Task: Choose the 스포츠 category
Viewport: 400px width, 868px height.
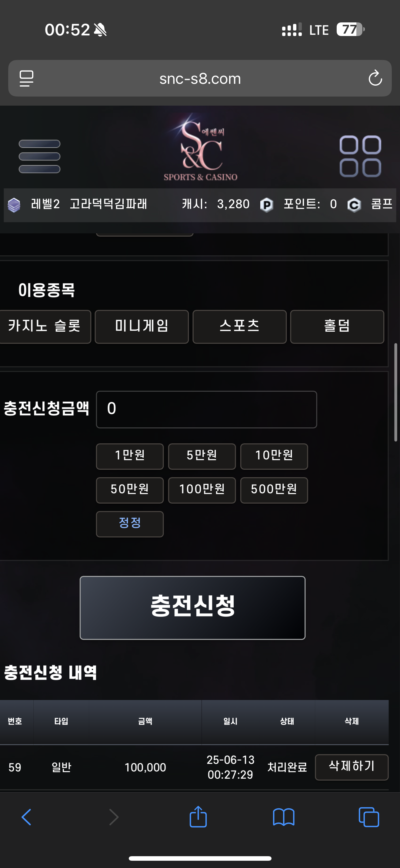Action: (x=239, y=327)
